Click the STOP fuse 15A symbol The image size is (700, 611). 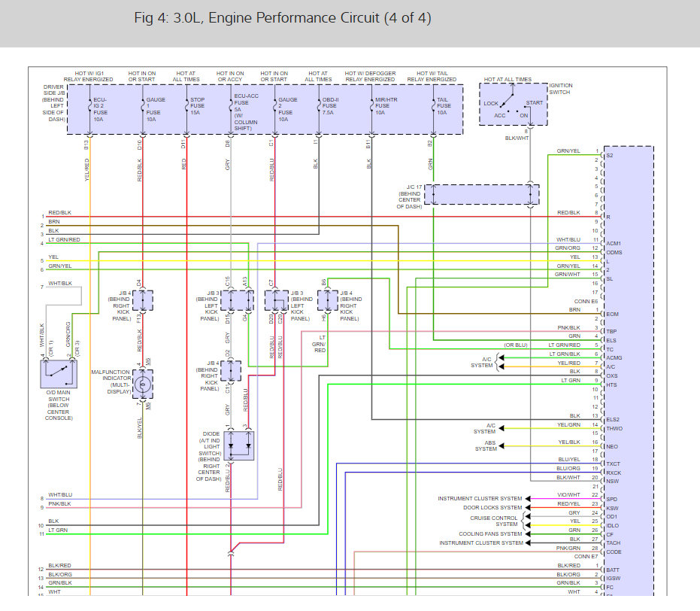[x=186, y=106]
